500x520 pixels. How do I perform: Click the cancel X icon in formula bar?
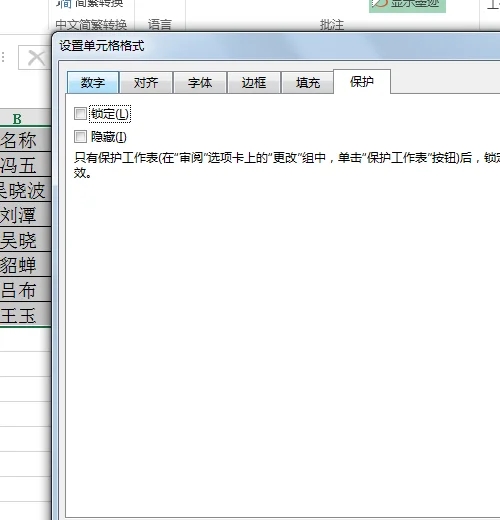tap(36, 58)
